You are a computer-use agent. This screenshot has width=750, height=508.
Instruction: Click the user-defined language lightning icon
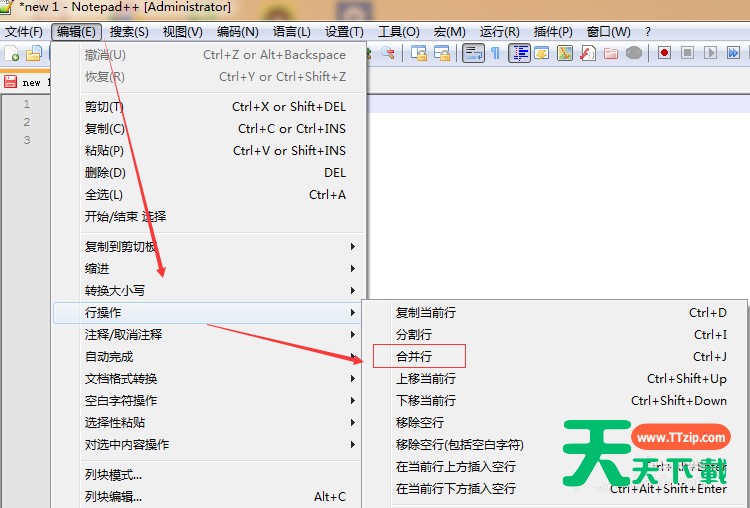pyautogui.click(x=541, y=53)
